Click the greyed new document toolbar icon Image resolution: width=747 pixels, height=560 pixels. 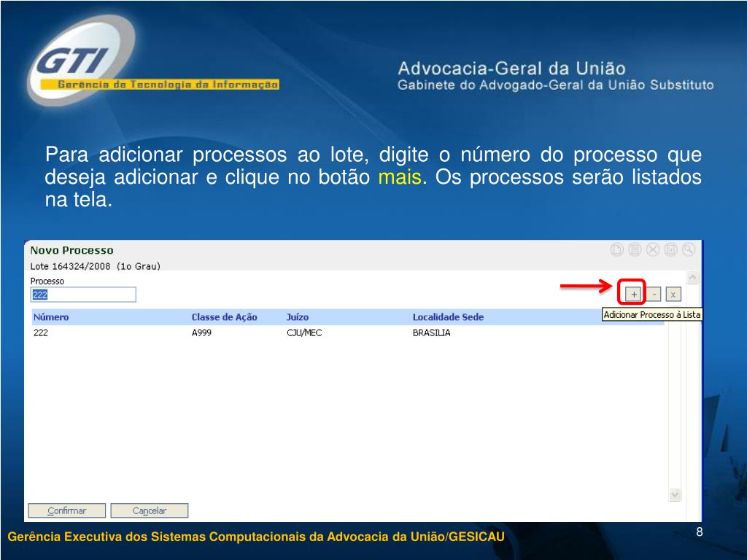617,249
